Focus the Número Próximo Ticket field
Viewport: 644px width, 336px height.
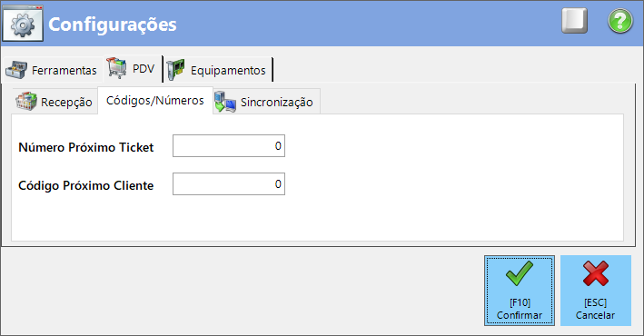point(229,146)
